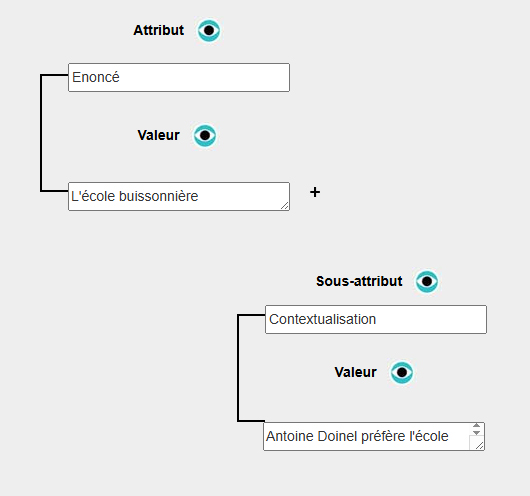Click the down arrow in Antoine Doinel textarea
The width and height of the screenshot is (530, 496).
click(477, 433)
